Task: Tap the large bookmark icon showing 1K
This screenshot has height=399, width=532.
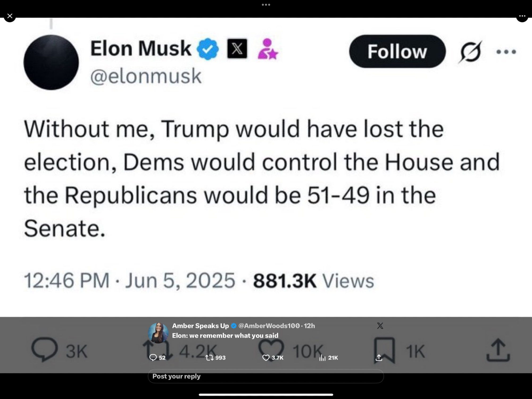Action: [x=385, y=350]
